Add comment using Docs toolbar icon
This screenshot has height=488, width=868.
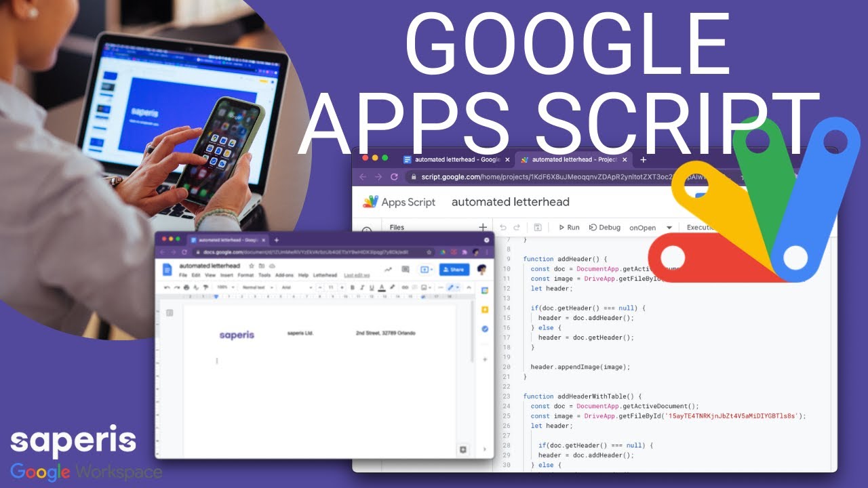[415, 287]
